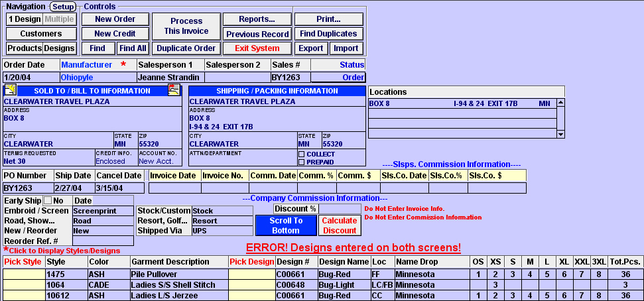Switch to 1 Design view

pyautogui.click(x=25, y=19)
